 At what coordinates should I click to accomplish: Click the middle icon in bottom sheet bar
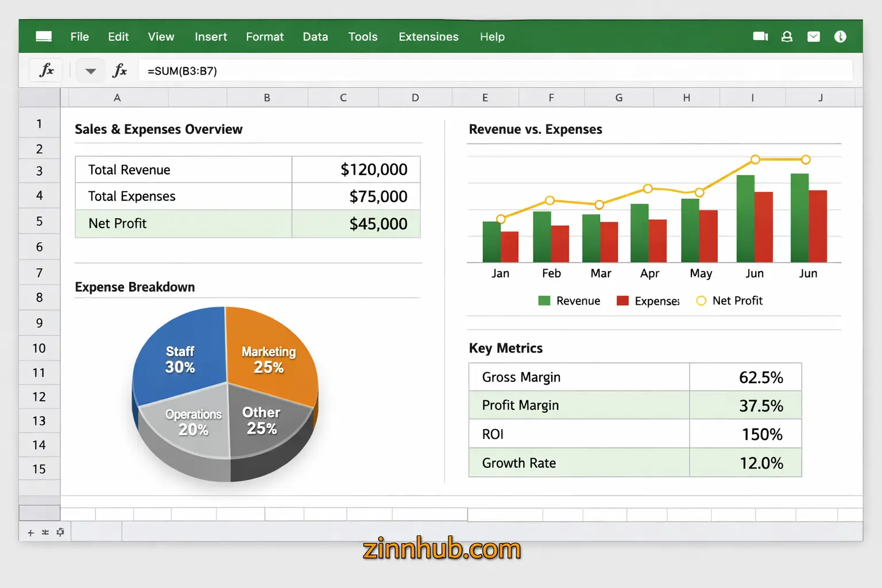point(45,533)
